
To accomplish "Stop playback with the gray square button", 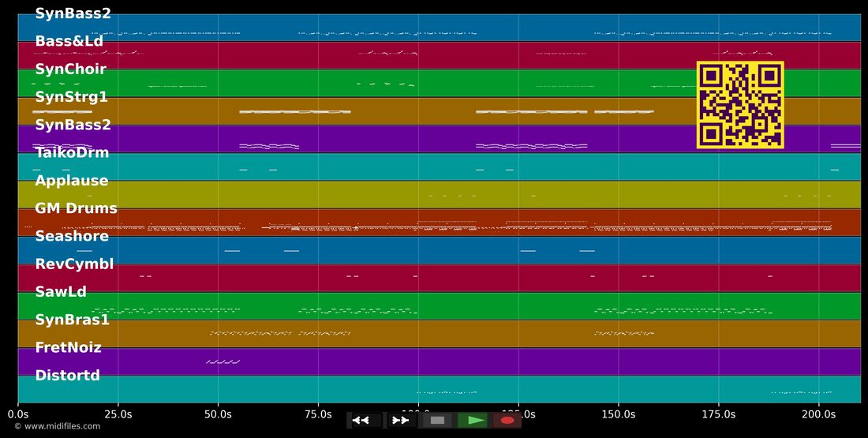I will pyautogui.click(x=437, y=421).
